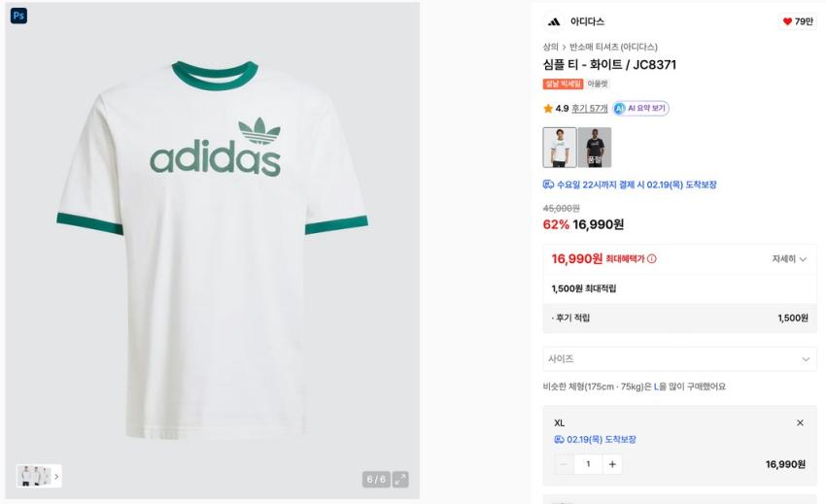
Task: Open 반소매 티셔츠 (아디다스) breadcrumb
Action: click(613, 47)
